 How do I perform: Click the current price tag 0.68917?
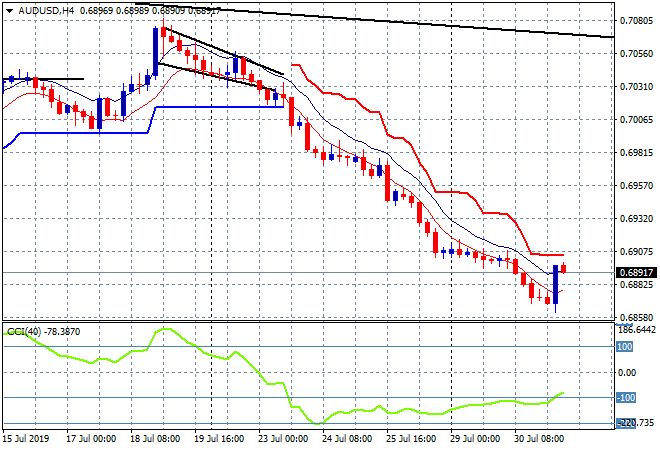636,272
